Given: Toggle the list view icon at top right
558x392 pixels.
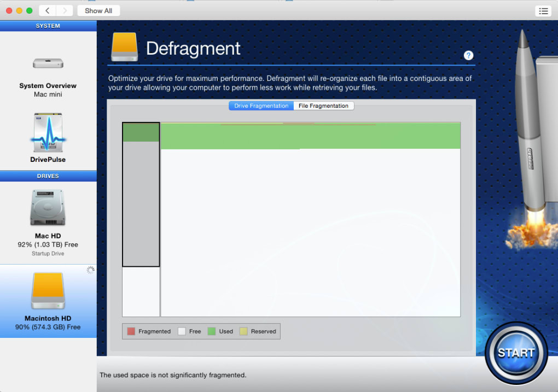Looking at the screenshot, I should [543, 11].
